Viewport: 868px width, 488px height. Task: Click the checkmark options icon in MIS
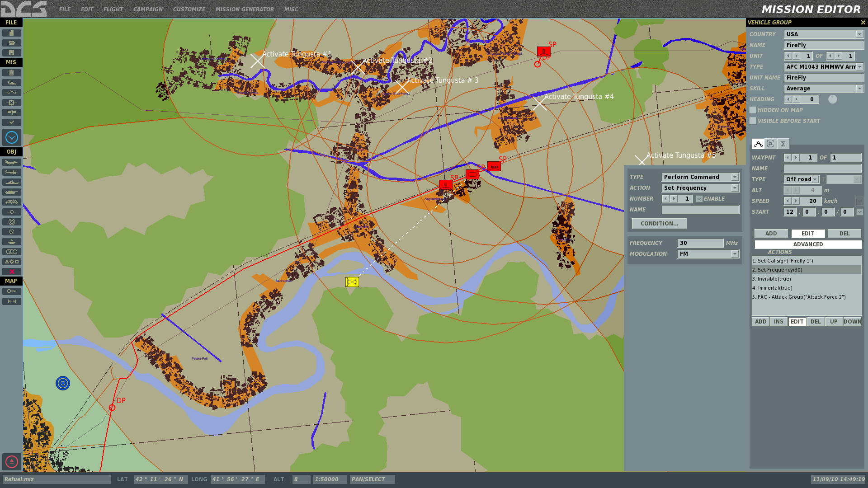point(12,122)
